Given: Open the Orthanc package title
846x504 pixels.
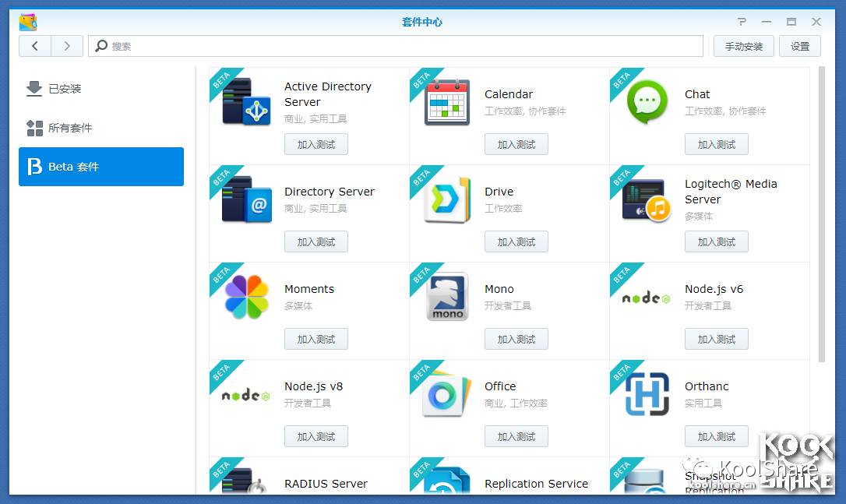Looking at the screenshot, I should point(707,386).
